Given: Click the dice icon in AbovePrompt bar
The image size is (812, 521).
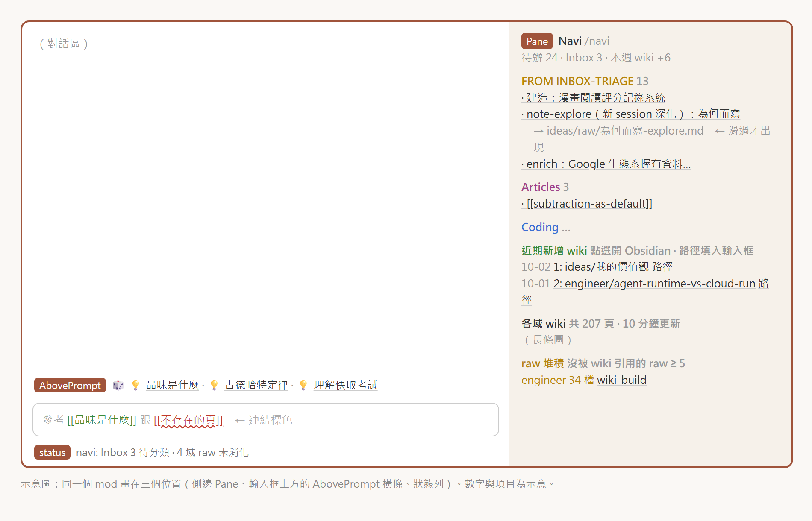Looking at the screenshot, I should [118, 385].
